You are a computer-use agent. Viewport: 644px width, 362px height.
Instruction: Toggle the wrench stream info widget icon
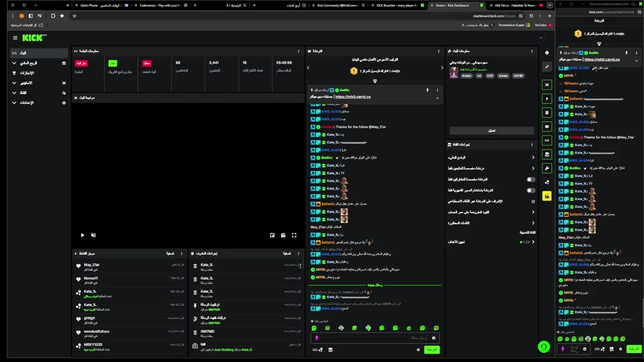[x=547, y=168]
